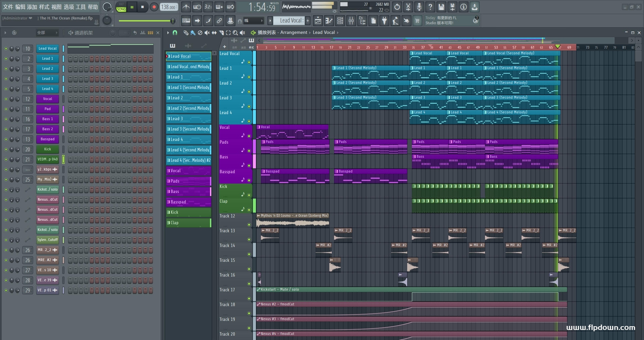The width and height of the screenshot is (644, 340).
Task: Select the paint brush tool in playlist
Action: [x=193, y=33]
